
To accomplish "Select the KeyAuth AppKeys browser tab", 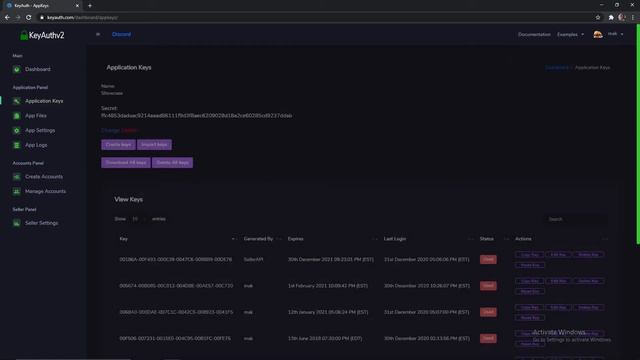I will click(41, 6).
